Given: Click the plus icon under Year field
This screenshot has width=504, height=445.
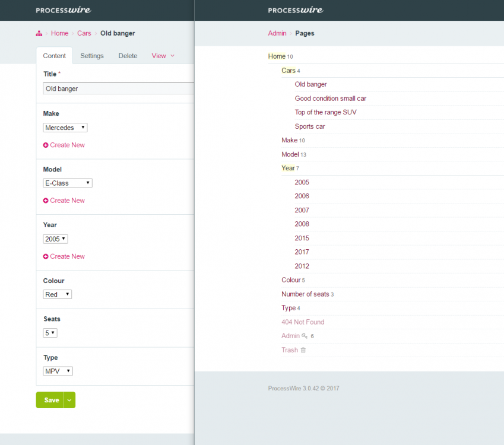Looking at the screenshot, I should pyautogui.click(x=46, y=257).
